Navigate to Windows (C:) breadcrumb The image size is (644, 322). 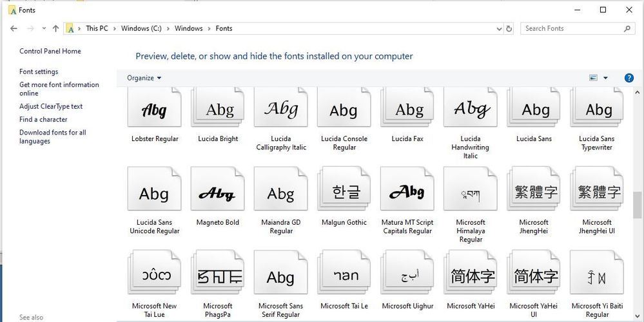(141, 29)
